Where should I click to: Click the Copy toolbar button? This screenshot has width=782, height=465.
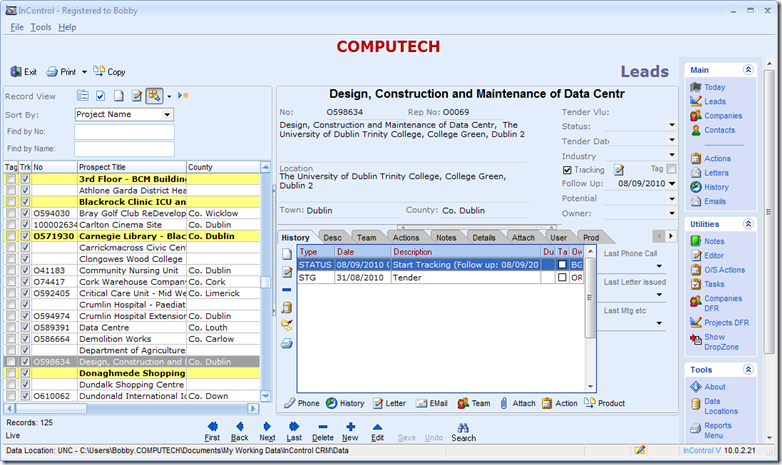[109, 71]
